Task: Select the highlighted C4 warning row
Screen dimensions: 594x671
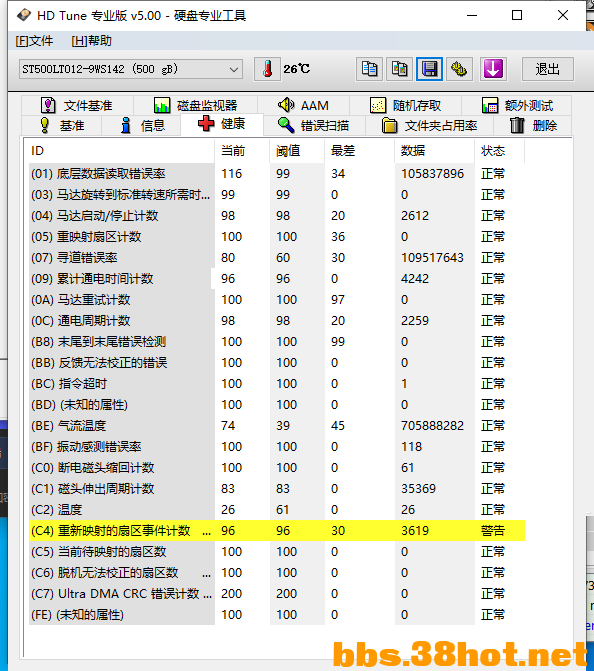Action: (x=277, y=531)
